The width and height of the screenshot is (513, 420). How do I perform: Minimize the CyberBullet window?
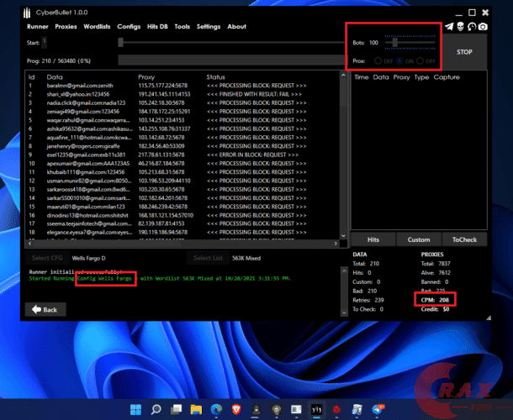point(459,13)
